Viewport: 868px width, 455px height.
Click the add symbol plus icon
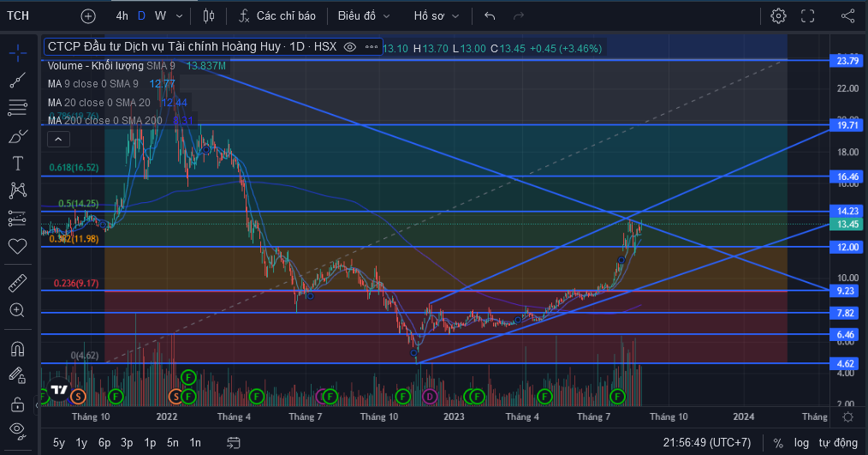[88, 16]
